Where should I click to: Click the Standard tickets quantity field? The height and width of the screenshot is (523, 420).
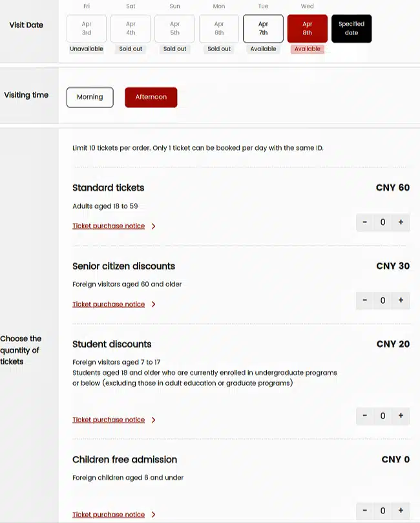[x=383, y=222]
